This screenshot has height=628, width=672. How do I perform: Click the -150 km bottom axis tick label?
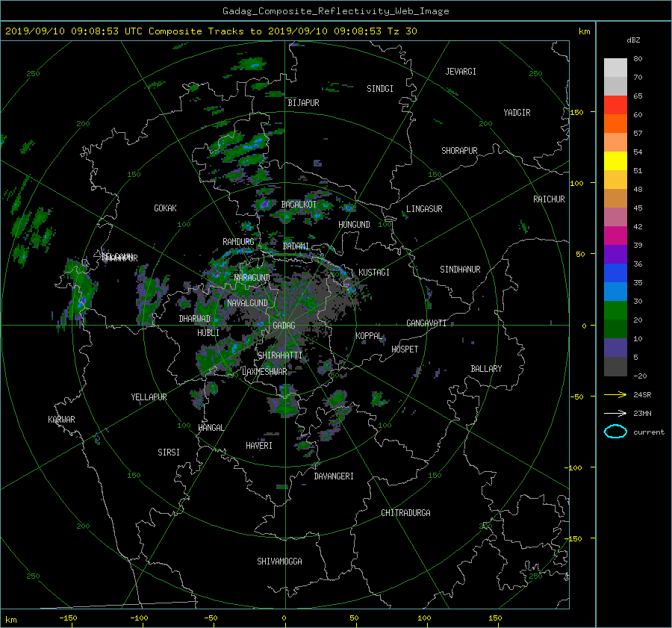pyautogui.click(x=68, y=618)
